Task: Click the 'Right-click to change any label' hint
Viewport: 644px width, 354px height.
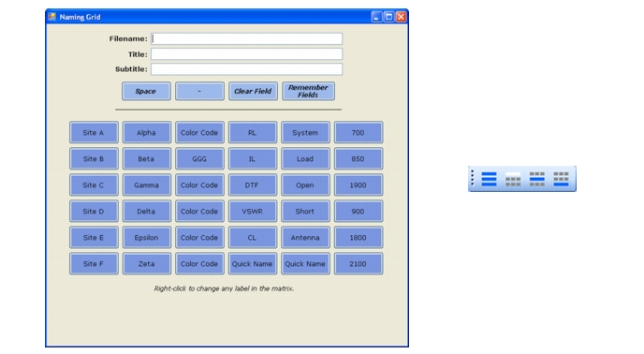Action: click(224, 288)
